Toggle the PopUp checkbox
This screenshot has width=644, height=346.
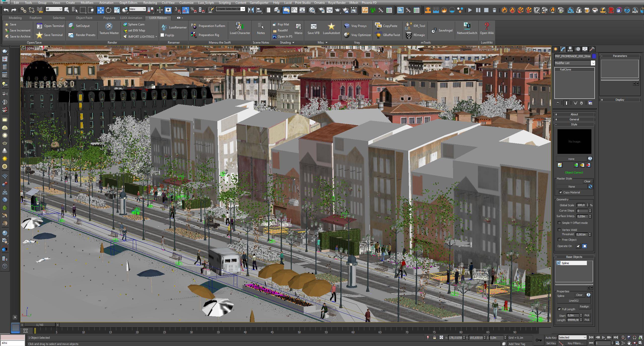pos(162,35)
